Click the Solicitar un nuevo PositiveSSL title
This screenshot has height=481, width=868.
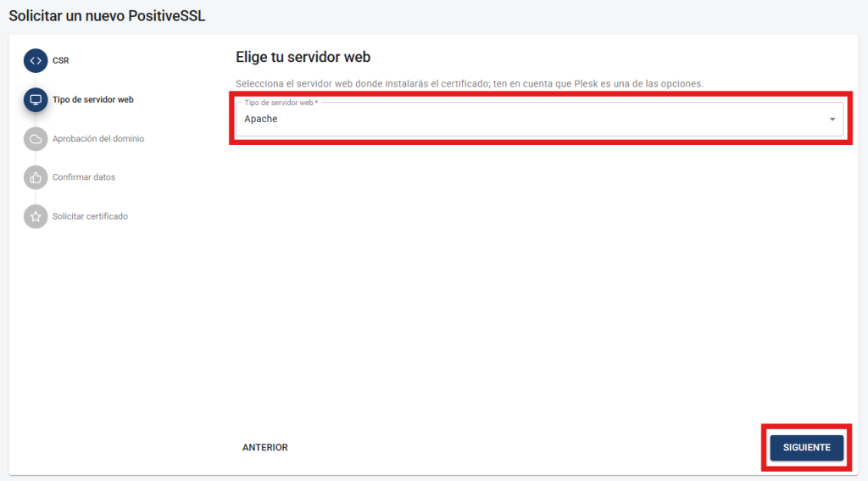[107, 15]
